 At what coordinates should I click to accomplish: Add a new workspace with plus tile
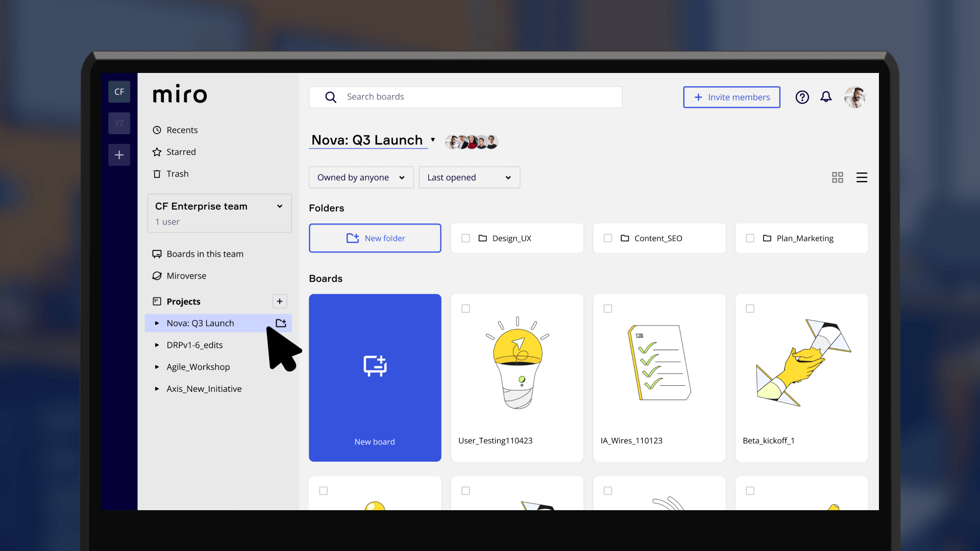(x=119, y=155)
